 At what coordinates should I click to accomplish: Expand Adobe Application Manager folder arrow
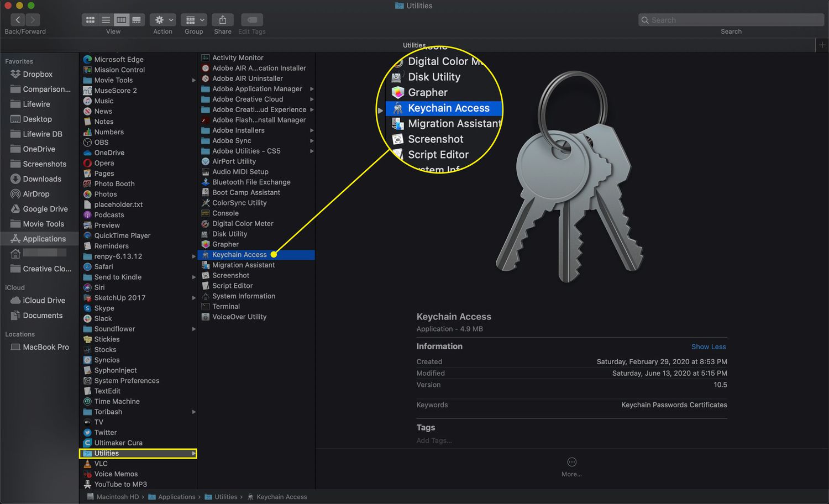click(x=312, y=89)
